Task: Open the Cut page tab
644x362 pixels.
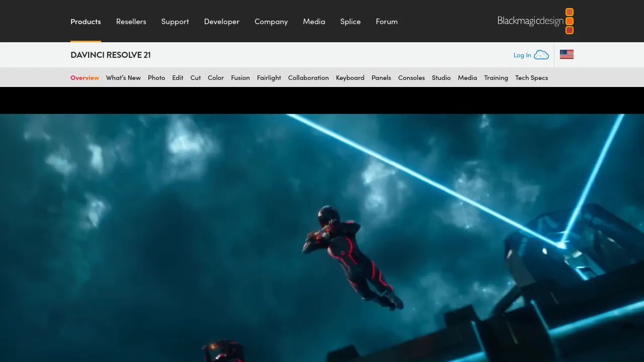Action: tap(196, 78)
